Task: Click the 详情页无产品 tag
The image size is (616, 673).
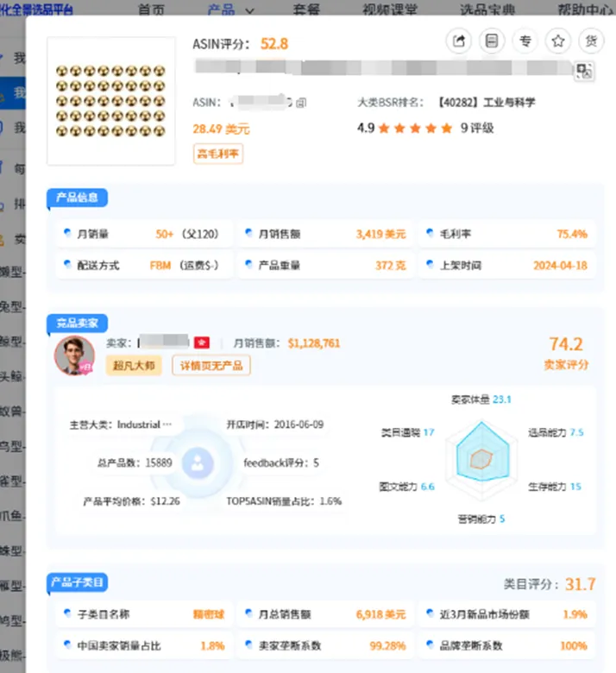Action: click(x=211, y=365)
